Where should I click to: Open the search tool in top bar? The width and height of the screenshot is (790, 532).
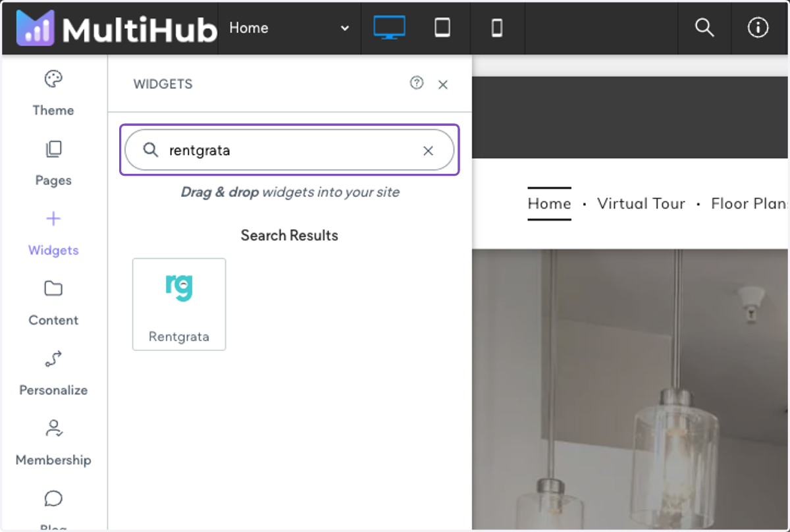click(x=704, y=28)
